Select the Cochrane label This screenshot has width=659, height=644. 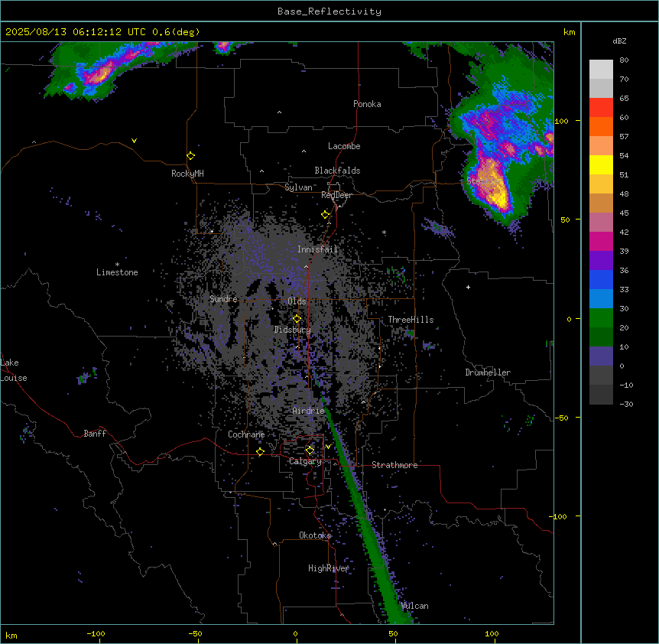point(246,434)
